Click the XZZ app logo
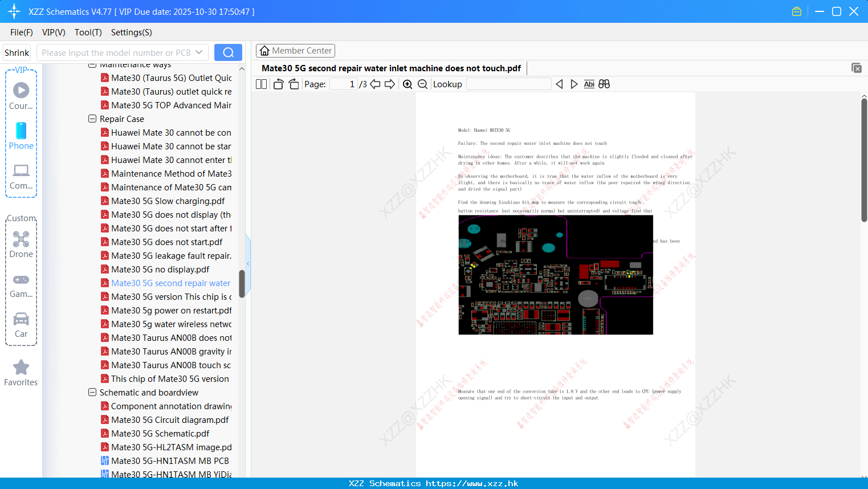The width and height of the screenshot is (868, 489). click(14, 11)
